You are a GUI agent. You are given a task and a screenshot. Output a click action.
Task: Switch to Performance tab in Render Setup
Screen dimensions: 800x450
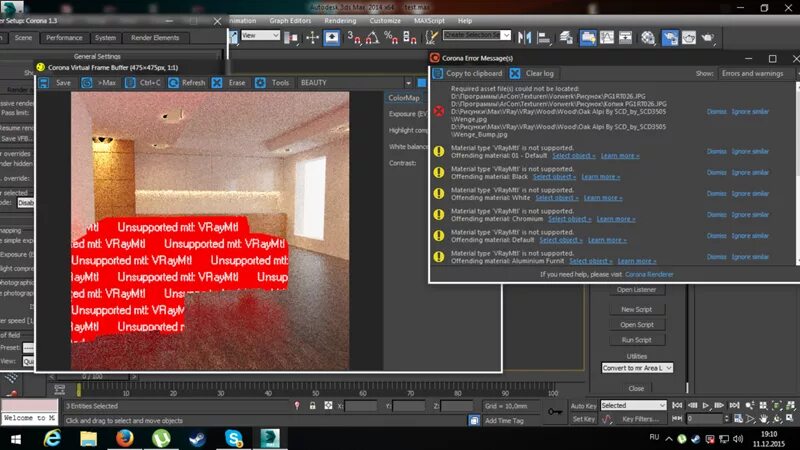(x=64, y=38)
